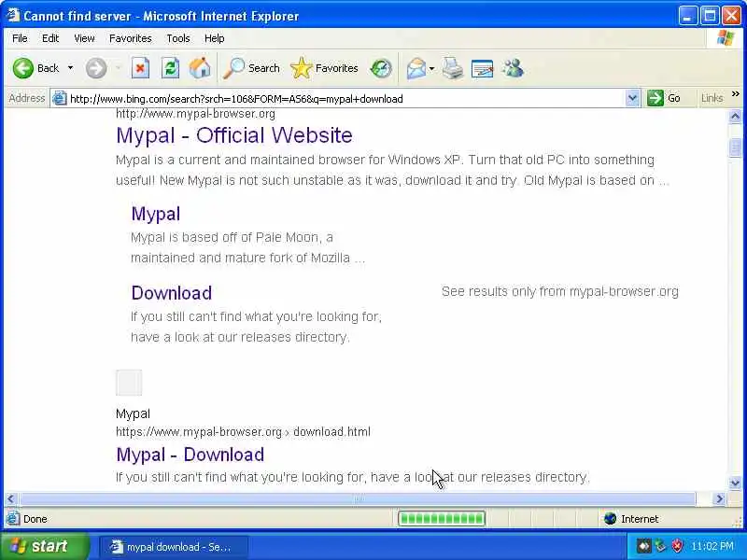Open the Edit page icon
Screen dimensions: 747x560
click(x=482, y=68)
